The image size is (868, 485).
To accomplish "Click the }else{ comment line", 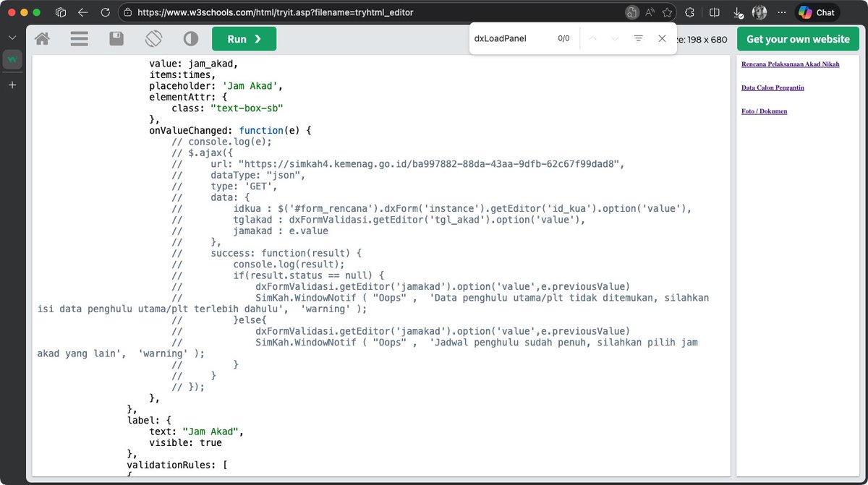I will point(219,320).
